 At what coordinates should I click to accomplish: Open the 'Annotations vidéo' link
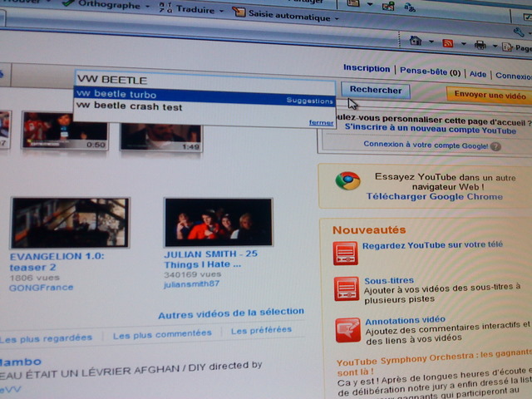[x=405, y=320]
